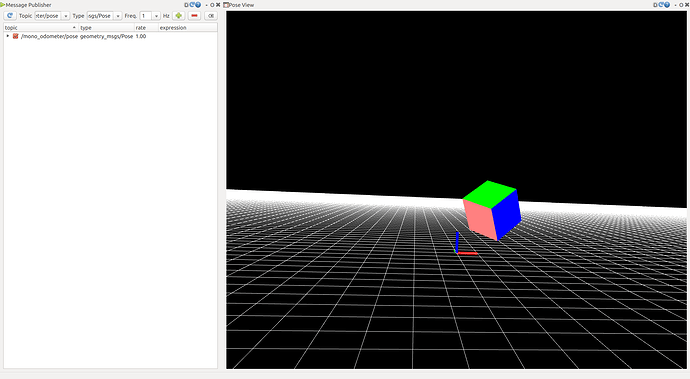Open the Type dropdown arrow
690x379 pixels.
pos(117,16)
